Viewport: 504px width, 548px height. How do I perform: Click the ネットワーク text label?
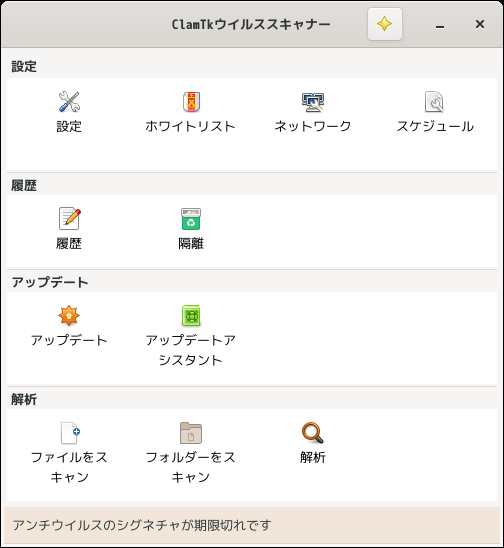[x=312, y=127]
